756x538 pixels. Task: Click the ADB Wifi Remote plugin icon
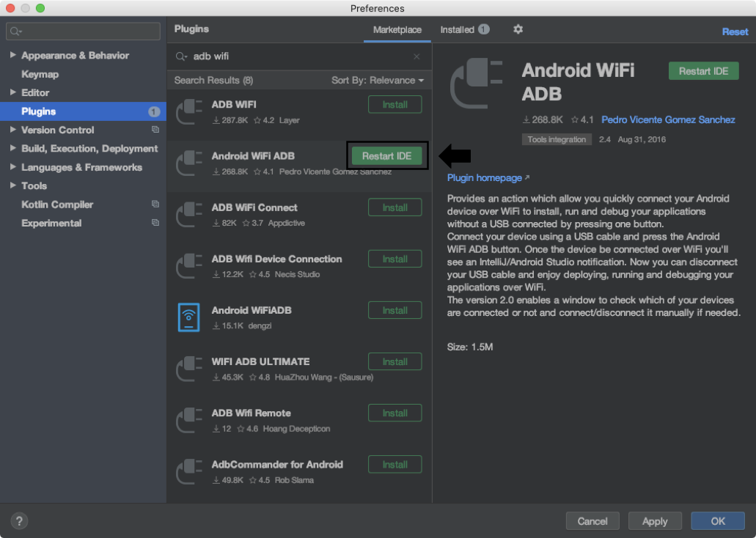pos(189,421)
